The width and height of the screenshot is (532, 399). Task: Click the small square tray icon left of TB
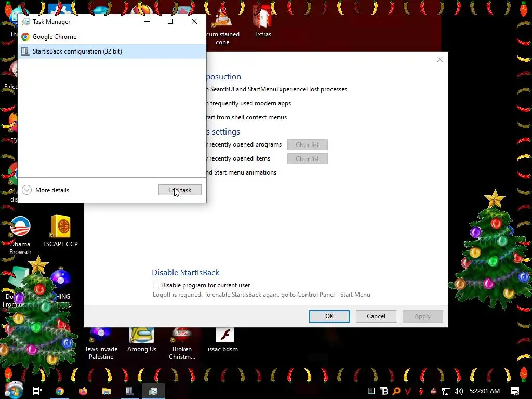(x=371, y=391)
